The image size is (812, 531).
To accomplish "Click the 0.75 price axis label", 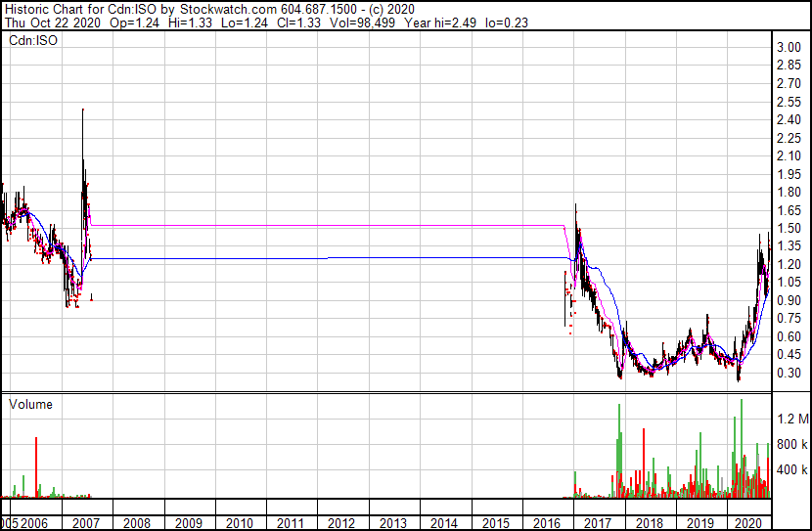I will click(x=789, y=318).
